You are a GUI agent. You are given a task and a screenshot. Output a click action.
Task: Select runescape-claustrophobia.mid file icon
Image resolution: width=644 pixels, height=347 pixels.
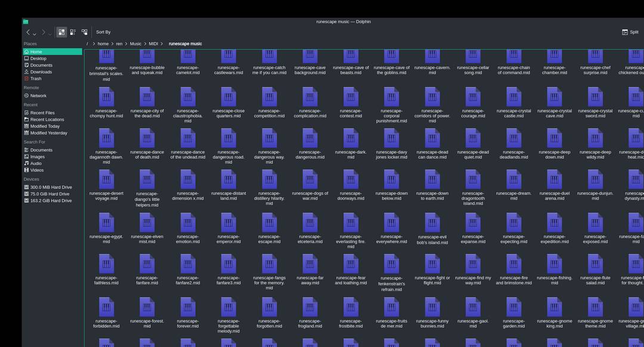[188, 97]
